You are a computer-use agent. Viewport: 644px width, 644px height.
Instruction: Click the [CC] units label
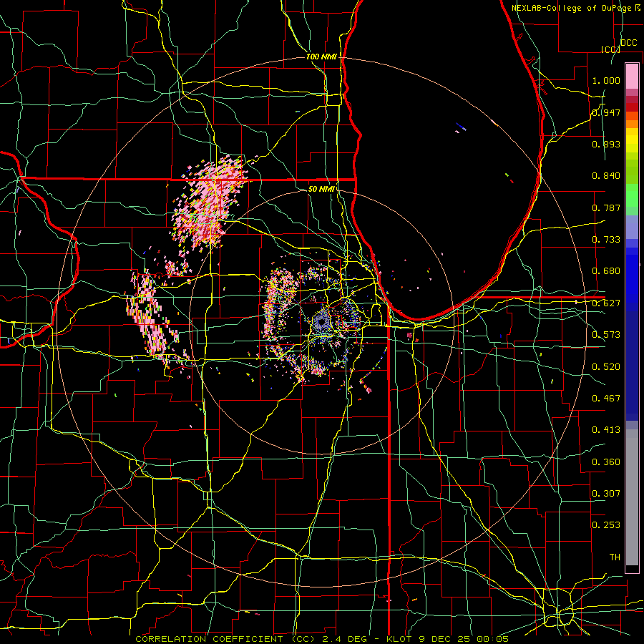point(610,49)
